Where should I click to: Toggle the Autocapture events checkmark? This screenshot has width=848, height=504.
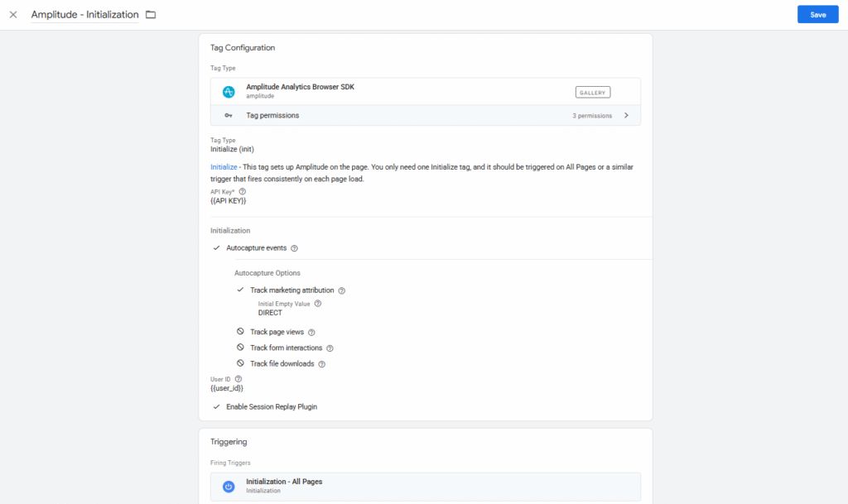pyautogui.click(x=217, y=248)
